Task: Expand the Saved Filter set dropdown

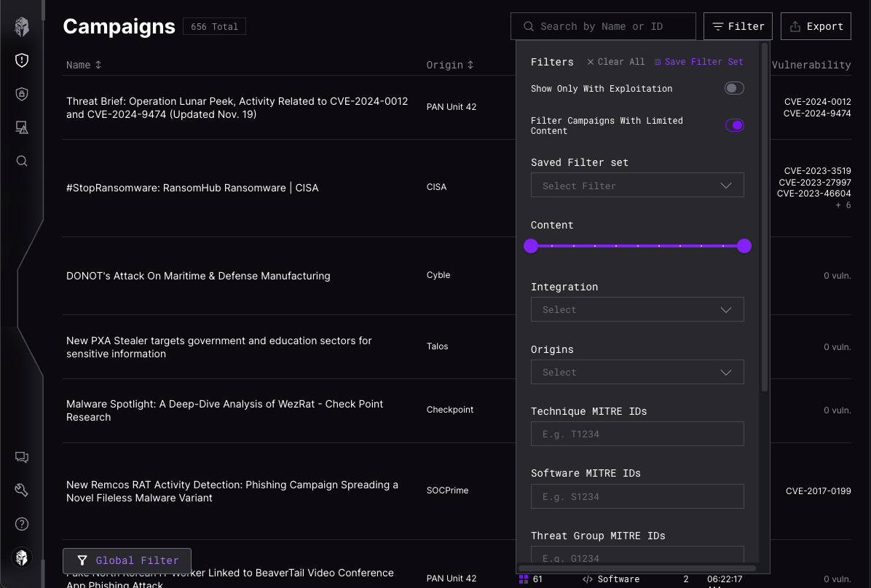Action: coord(637,186)
